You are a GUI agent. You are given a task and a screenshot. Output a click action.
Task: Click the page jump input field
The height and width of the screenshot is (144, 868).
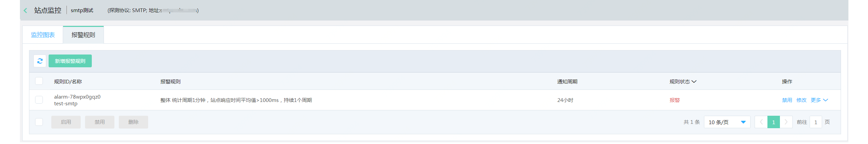(815, 122)
